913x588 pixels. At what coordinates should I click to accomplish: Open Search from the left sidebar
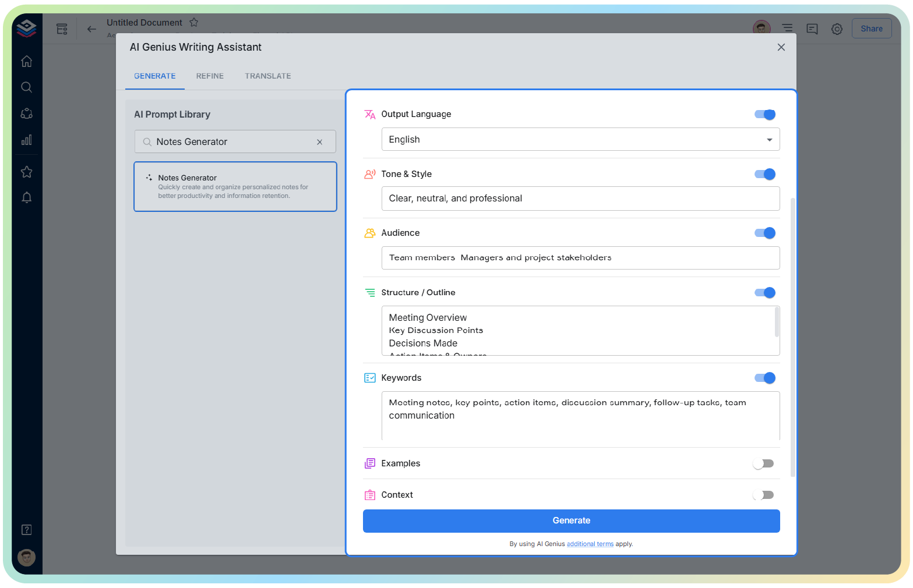pyautogui.click(x=26, y=87)
